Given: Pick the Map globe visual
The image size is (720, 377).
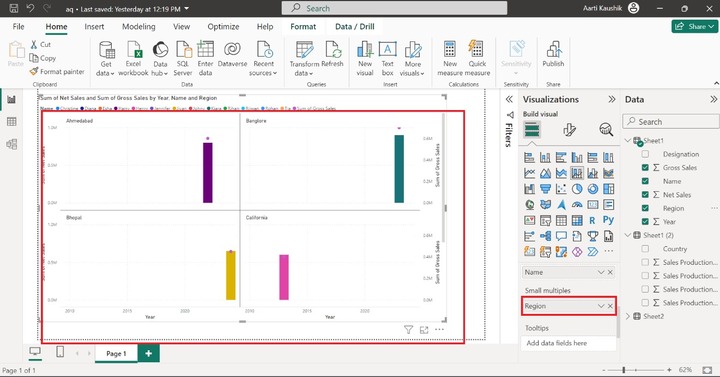Looking at the screenshot, I should pyautogui.click(x=529, y=205).
